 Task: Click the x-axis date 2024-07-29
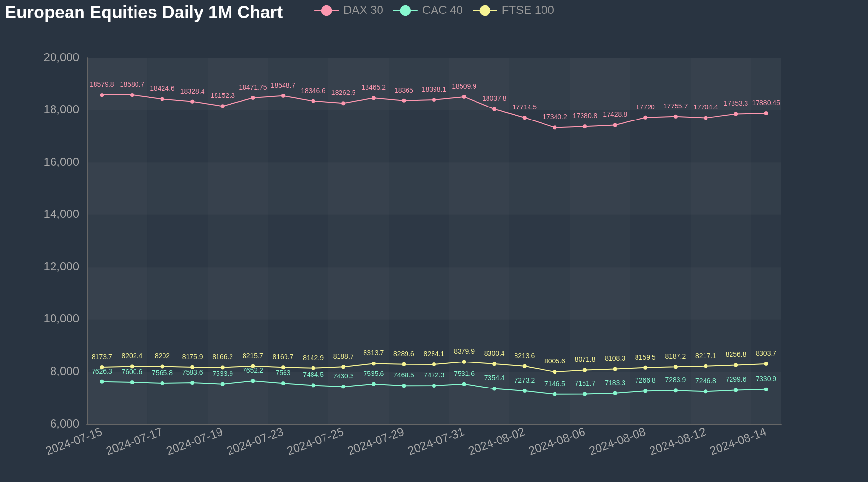click(376, 441)
